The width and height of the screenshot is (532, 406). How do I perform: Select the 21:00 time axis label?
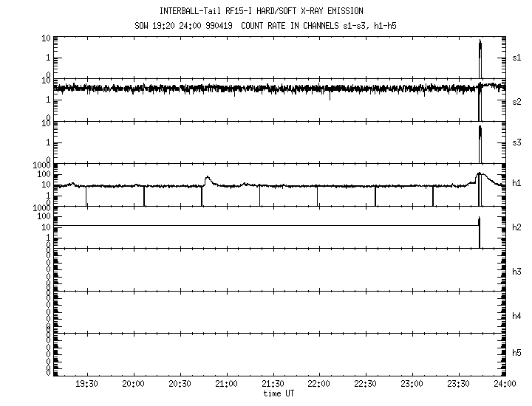pyautogui.click(x=226, y=385)
